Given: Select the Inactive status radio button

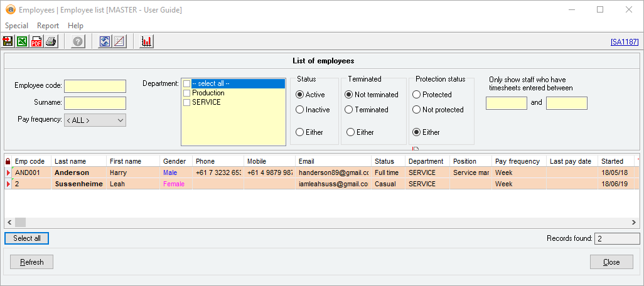Looking at the screenshot, I should tap(300, 110).
